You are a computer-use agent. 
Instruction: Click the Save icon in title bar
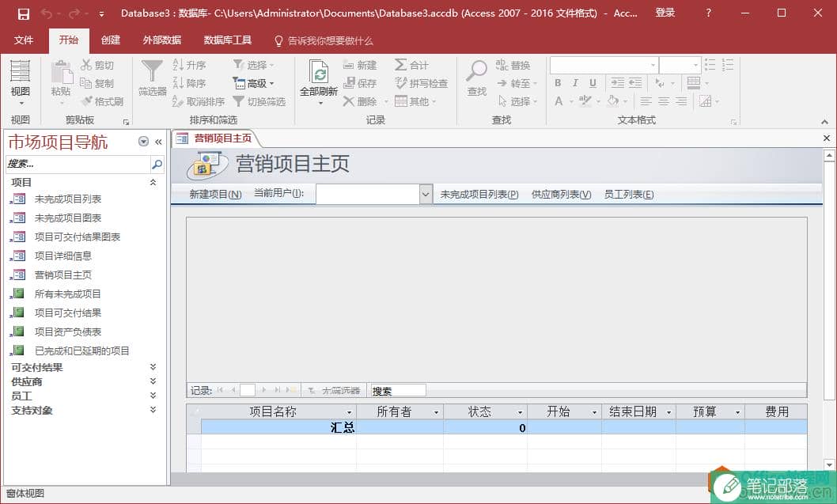[x=24, y=14]
